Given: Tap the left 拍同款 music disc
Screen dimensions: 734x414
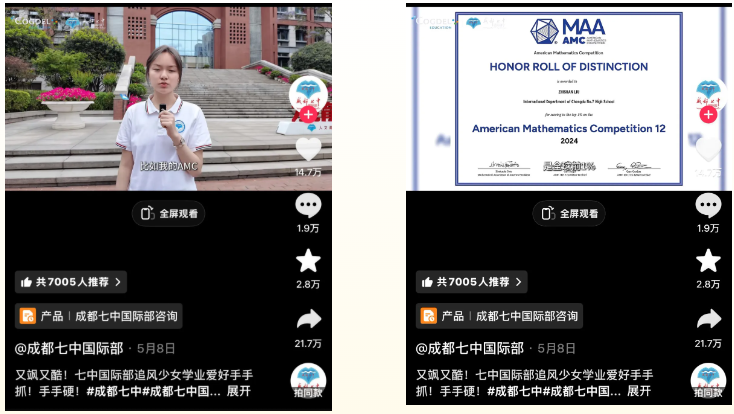Looking at the screenshot, I should (x=308, y=381).
